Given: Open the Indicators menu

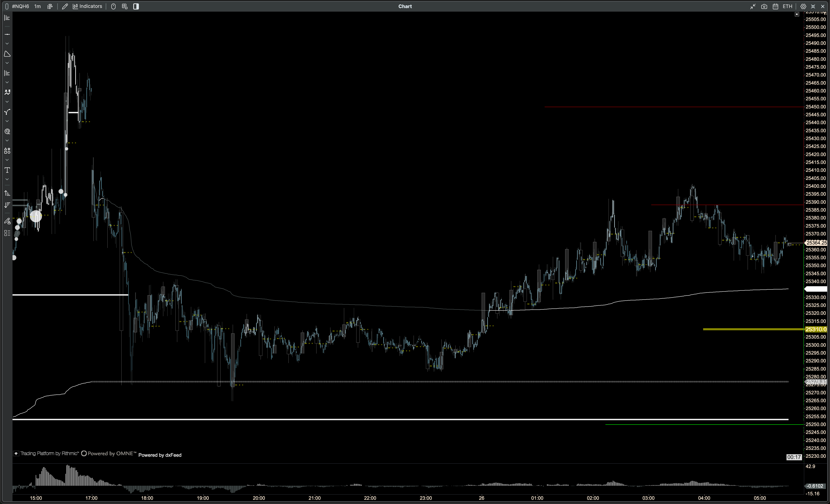Looking at the screenshot, I should (x=88, y=6).
